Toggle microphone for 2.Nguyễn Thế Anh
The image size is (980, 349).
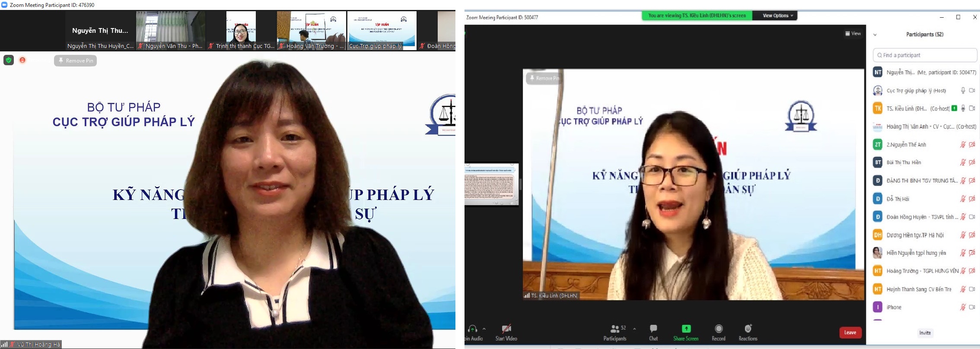963,145
